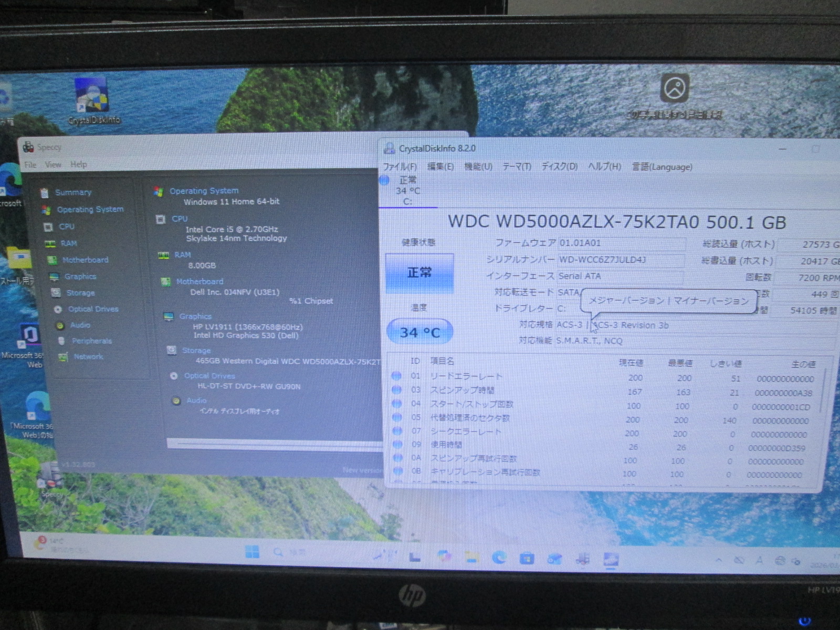Viewport: 840px width, 630px height.
Task: Open the RAM section in Speccy sidebar
Action: [x=68, y=244]
